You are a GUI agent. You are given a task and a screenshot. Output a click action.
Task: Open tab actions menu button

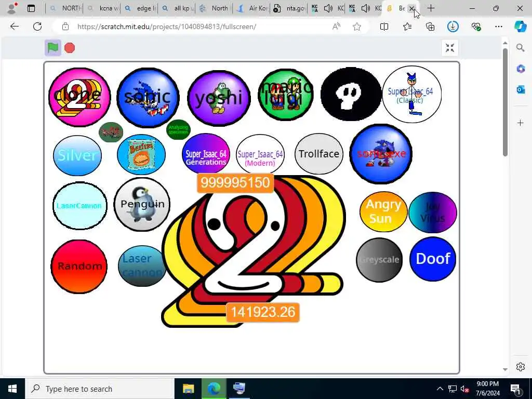pos(31,8)
